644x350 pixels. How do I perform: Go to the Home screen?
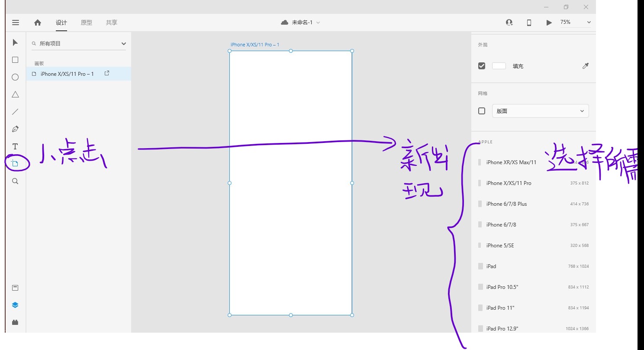pos(38,23)
